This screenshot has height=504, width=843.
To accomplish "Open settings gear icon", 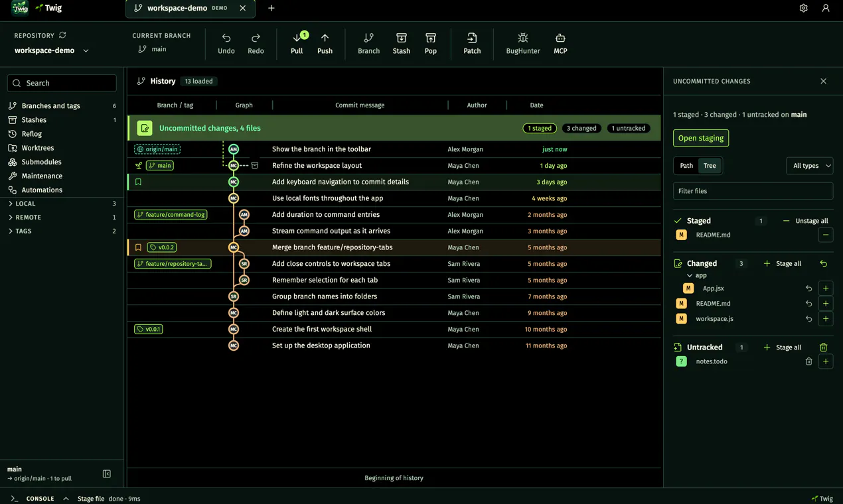I will pyautogui.click(x=803, y=8).
